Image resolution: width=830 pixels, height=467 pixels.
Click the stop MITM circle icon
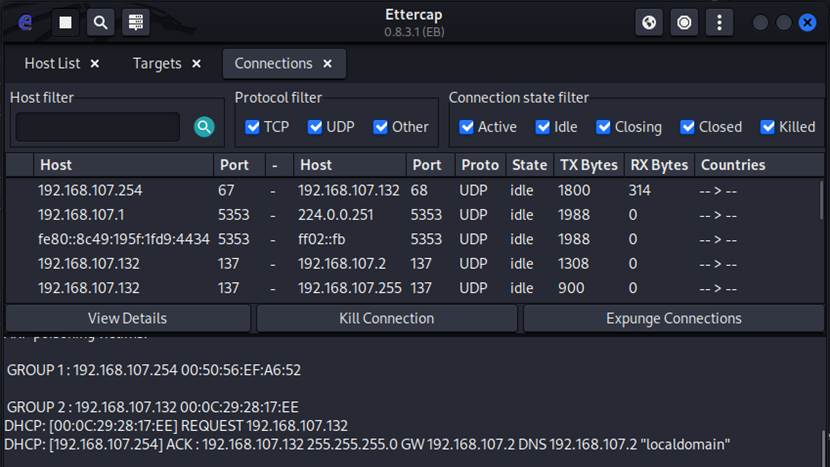(684, 22)
